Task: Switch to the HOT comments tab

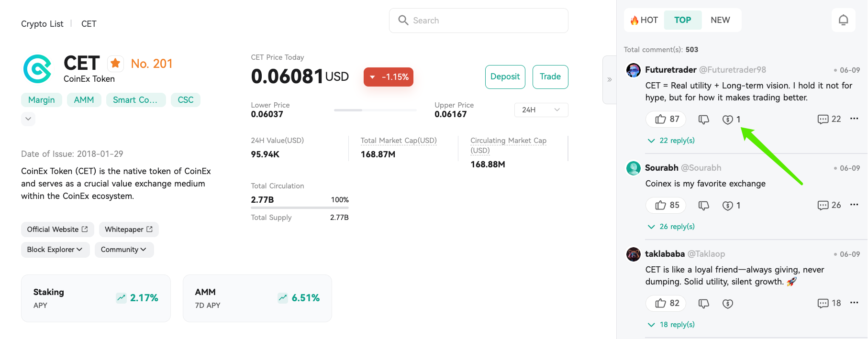Action: [x=644, y=20]
